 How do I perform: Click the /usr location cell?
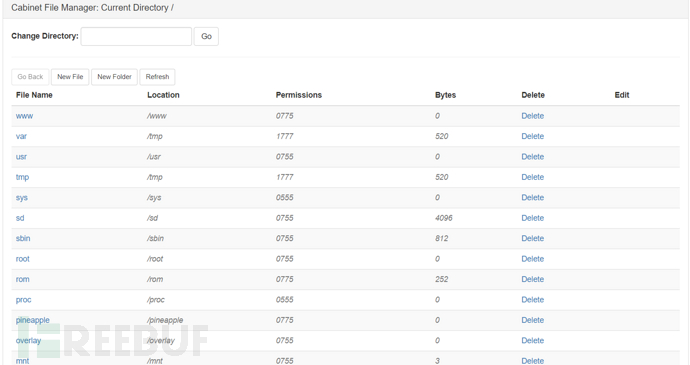pyautogui.click(x=154, y=157)
